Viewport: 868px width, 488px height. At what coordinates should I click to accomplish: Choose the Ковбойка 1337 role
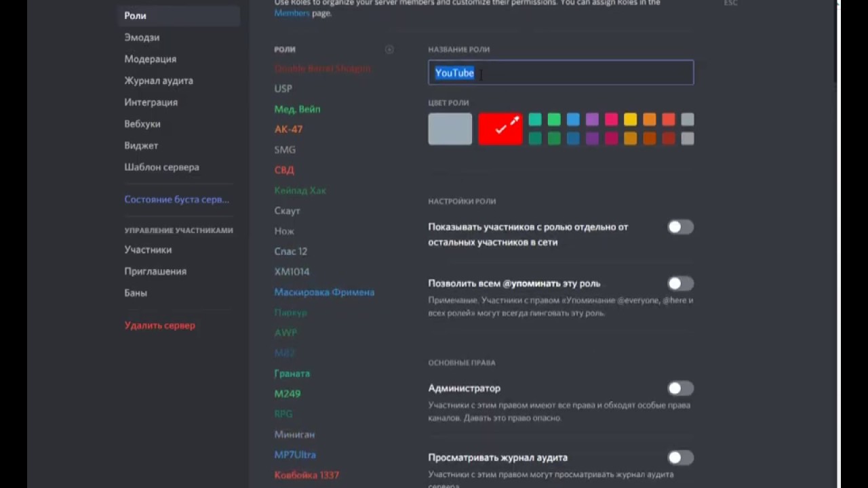point(307,475)
